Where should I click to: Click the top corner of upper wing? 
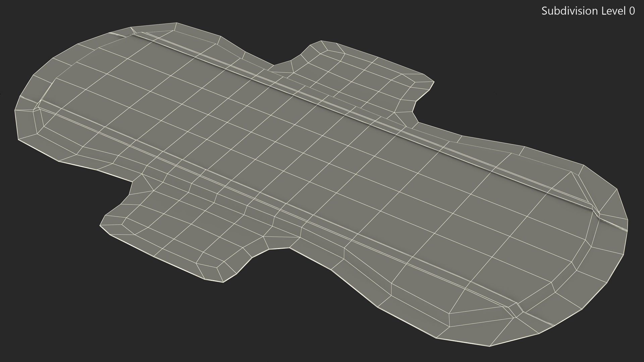tap(321, 41)
